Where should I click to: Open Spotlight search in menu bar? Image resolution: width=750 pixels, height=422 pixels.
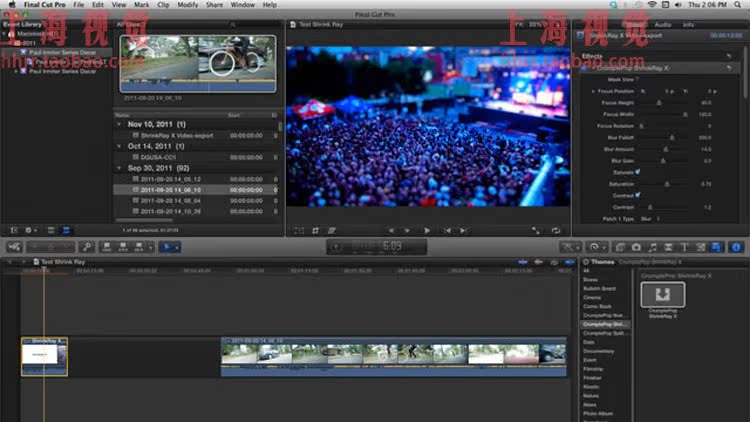pyautogui.click(x=737, y=5)
